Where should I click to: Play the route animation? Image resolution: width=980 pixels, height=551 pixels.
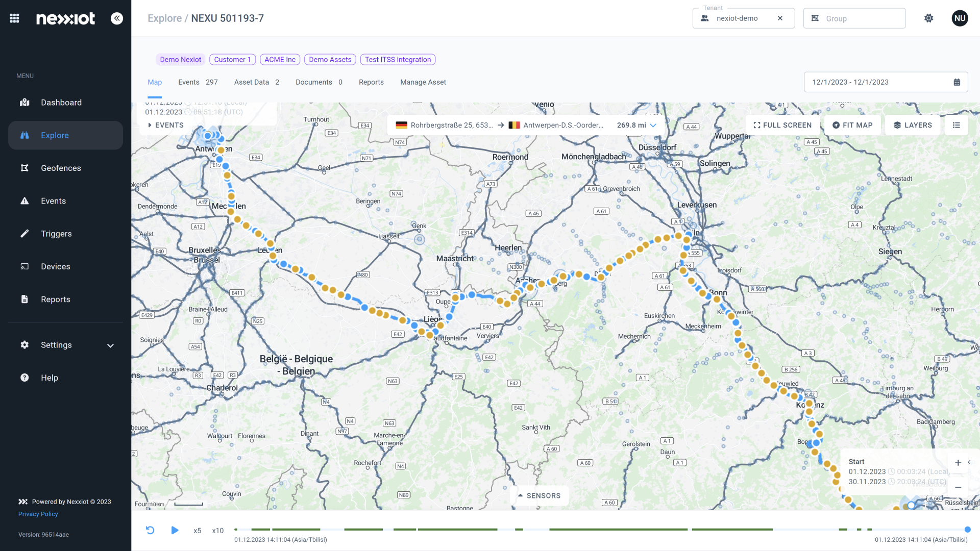pos(175,530)
